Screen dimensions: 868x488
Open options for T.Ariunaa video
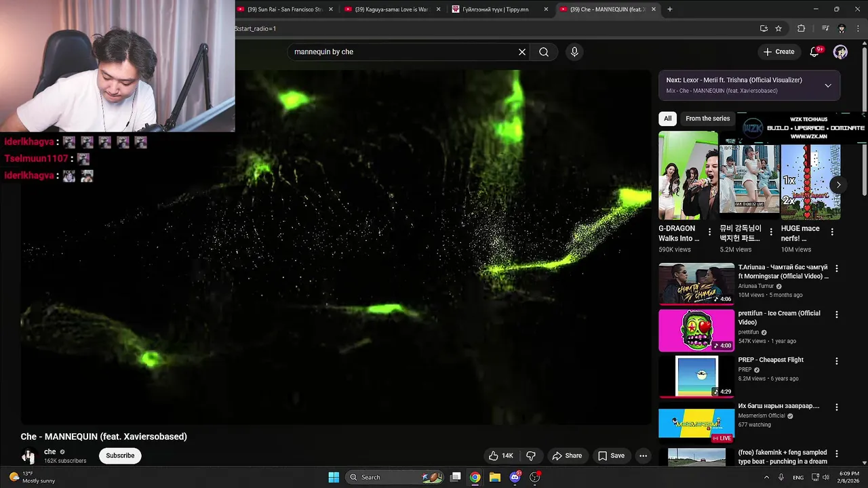[836, 268]
